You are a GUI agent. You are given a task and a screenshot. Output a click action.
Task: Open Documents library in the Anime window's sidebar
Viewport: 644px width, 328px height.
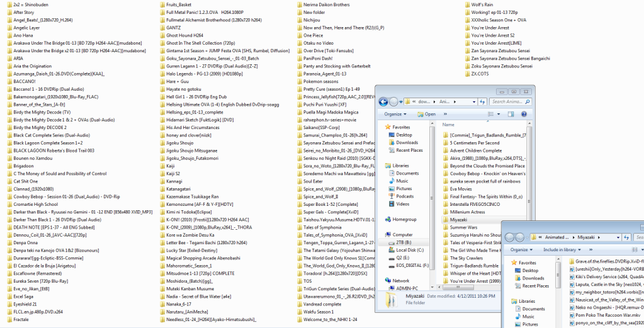[x=403, y=173]
